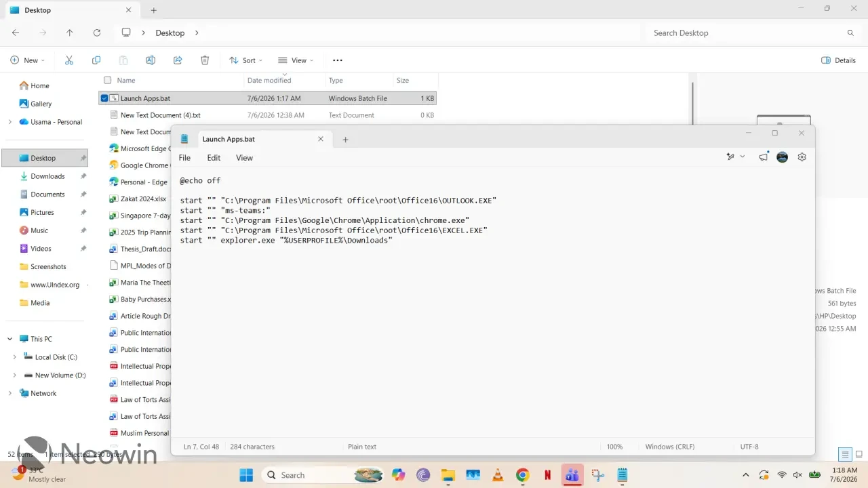Screen dimensions: 868x488
Task: Click the Delete trash icon in Explorer
Action: point(205,60)
